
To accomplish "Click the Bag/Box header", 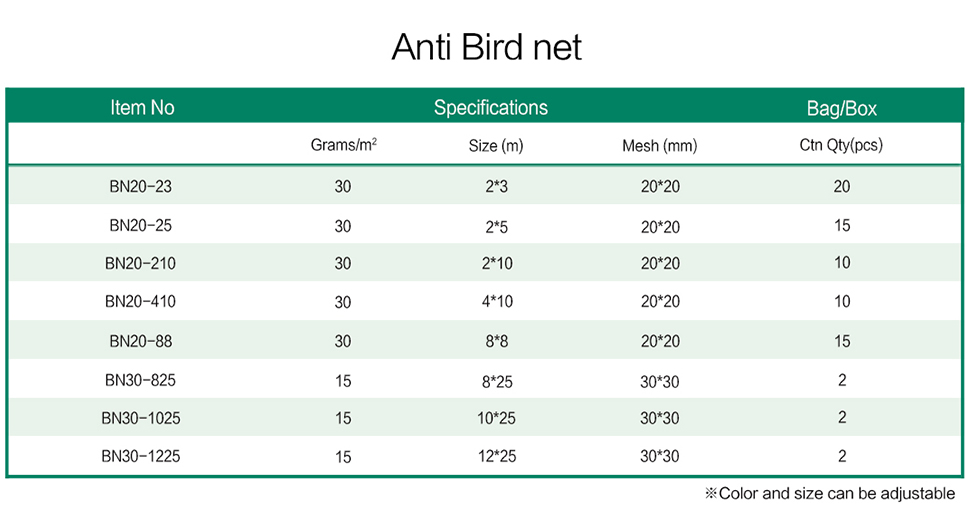I will [842, 109].
